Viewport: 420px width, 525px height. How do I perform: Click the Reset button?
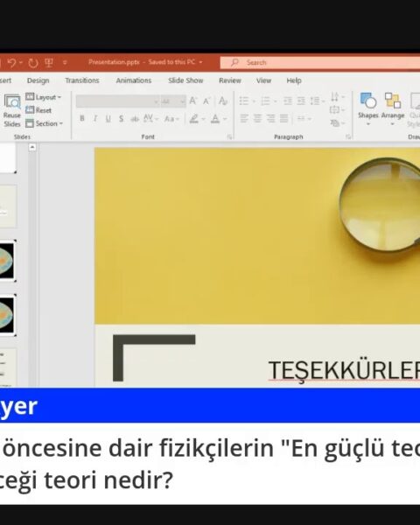tap(38, 110)
